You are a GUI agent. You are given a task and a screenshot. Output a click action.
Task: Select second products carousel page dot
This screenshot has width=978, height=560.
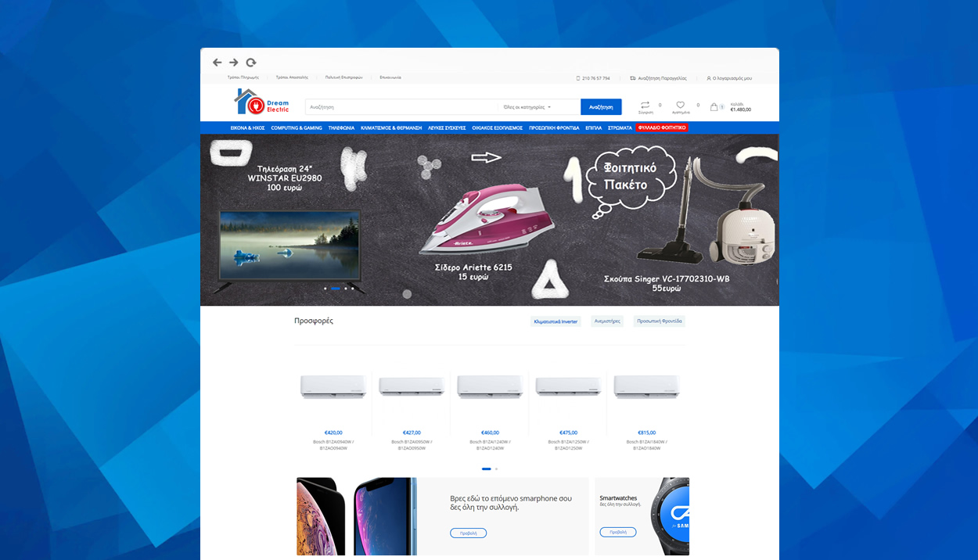coord(496,468)
